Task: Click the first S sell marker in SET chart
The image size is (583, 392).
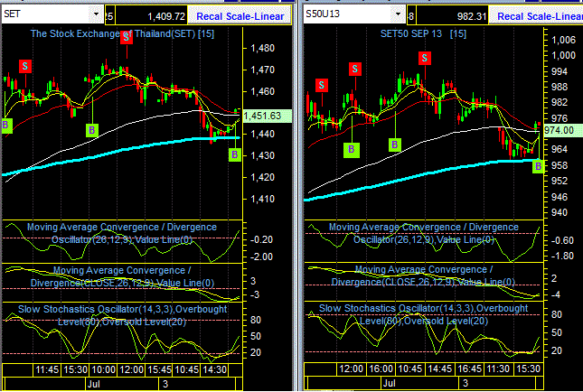Action: click(25, 67)
